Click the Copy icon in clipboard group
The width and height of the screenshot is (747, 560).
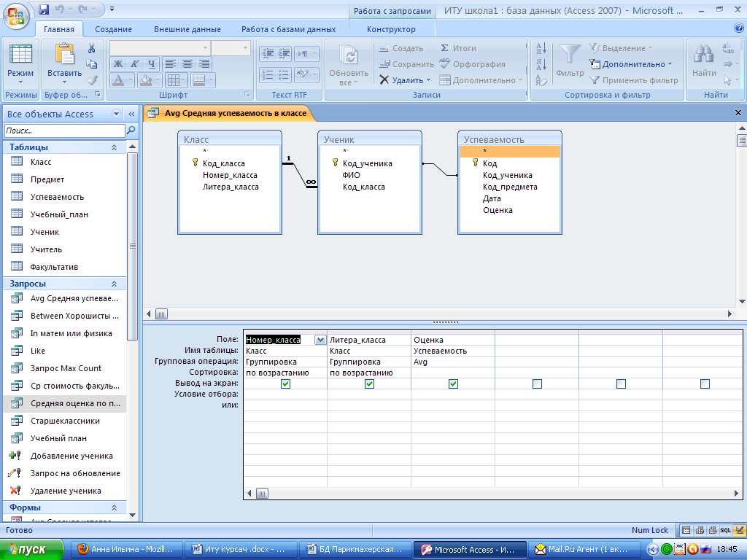pos(91,64)
